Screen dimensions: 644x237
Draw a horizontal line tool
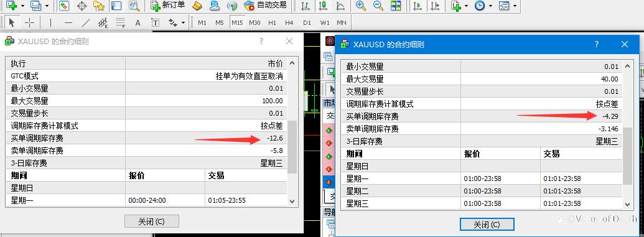68,22
